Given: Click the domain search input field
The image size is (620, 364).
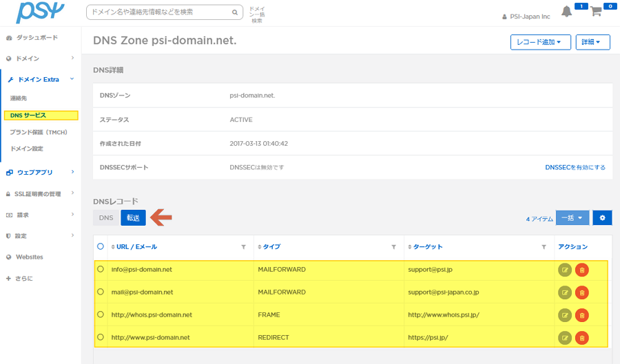Looking at the screenshot, I should 165,12.
